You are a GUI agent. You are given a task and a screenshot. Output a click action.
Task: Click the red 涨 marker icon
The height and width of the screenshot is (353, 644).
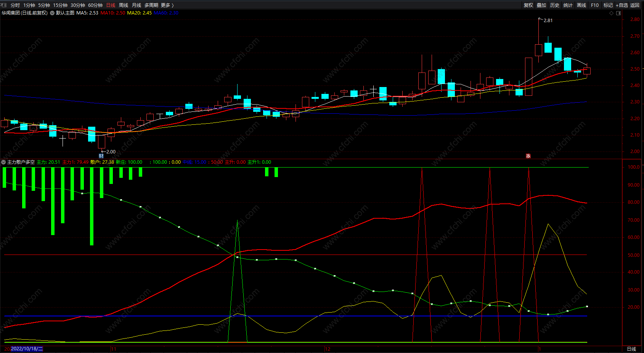pos(528,156)
